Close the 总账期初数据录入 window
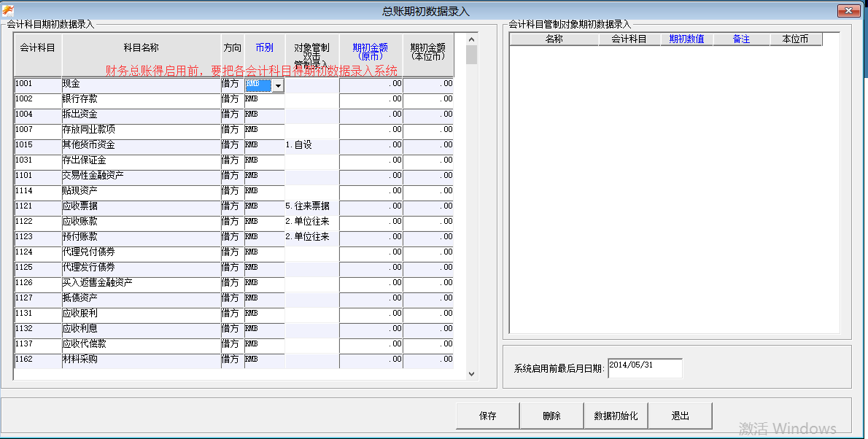 point(848,10)
